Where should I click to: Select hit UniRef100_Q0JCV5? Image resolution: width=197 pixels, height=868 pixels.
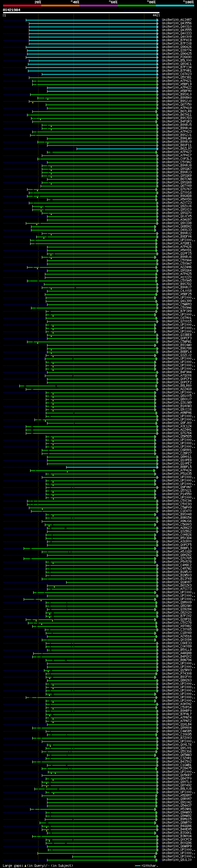pos(177,216)
